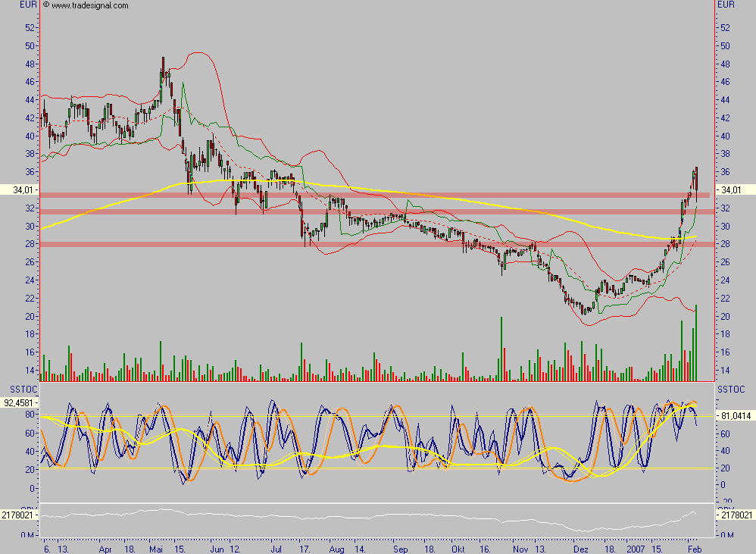The height and width of the screenshot is (554, 756).
Task: Click the EUR currency label at top right
Action: pos(726,5)
